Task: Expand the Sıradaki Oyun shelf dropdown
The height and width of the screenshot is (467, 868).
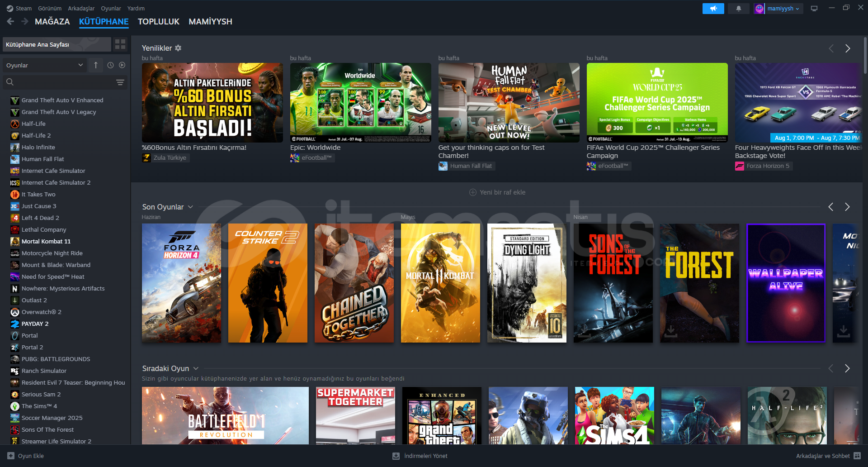Action: coord(196,368)
